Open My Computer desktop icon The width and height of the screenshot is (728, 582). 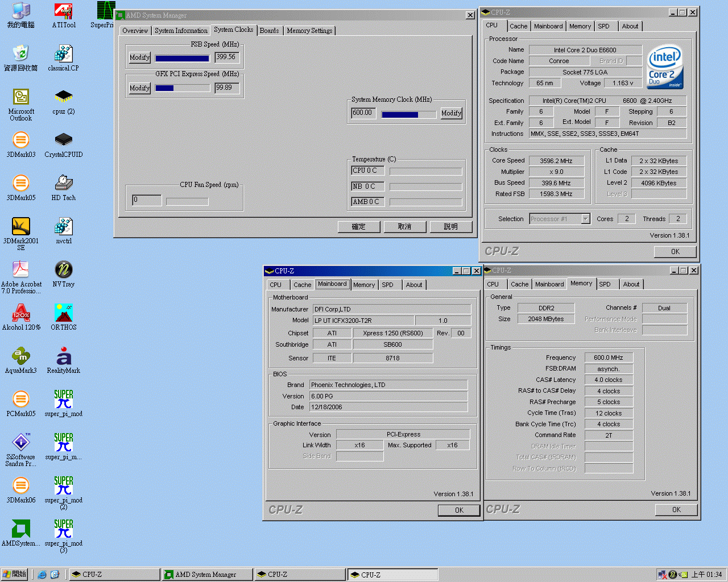tap(21, 15)
